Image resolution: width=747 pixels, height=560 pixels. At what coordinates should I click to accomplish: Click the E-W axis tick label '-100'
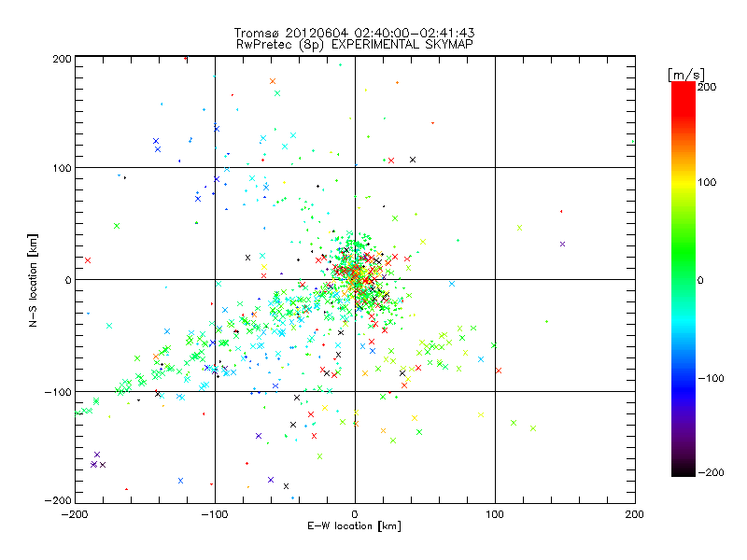215,514
